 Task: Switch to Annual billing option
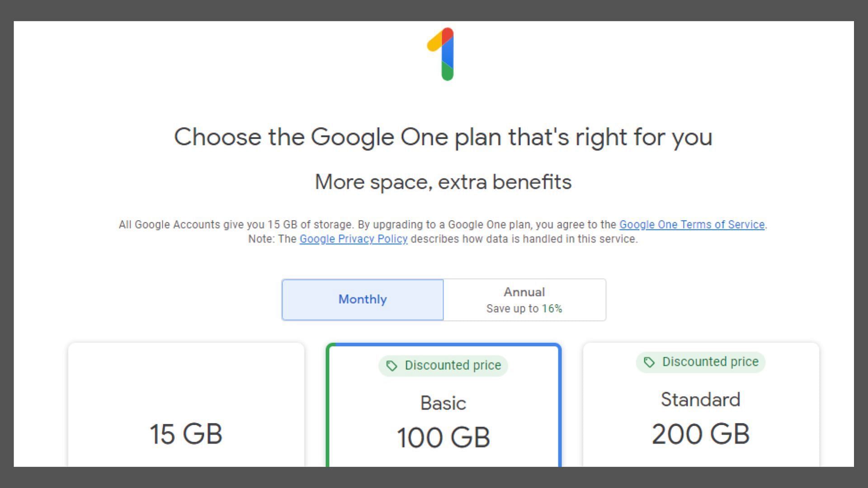(524, 300)
